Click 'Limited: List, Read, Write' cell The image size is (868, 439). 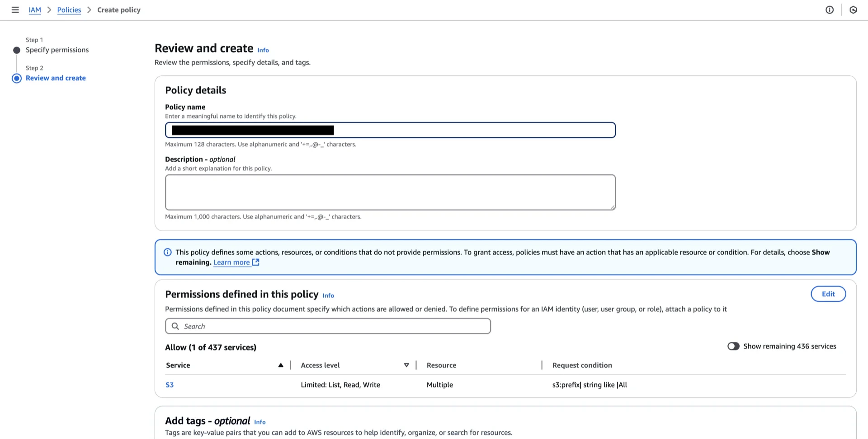coord(340,385)
